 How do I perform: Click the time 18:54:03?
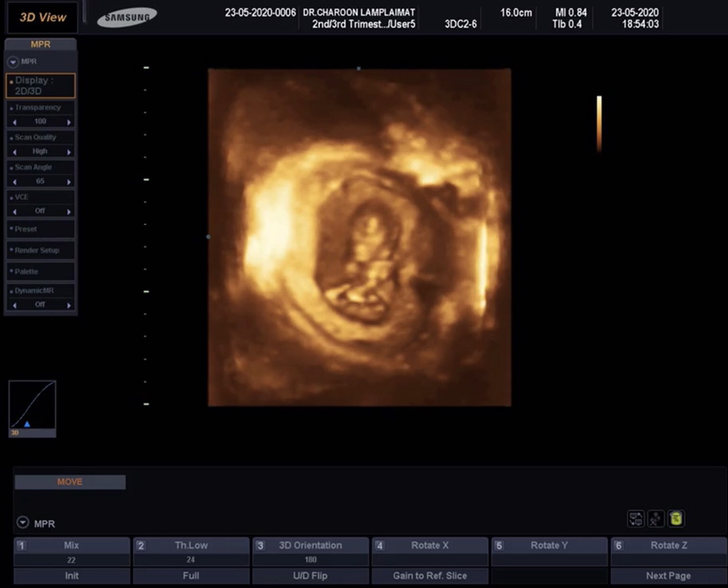(x=640, y=24)
